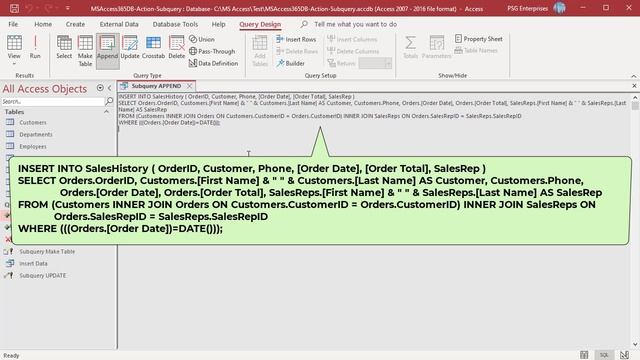Image resolution: width=640 pixels, height=360 pixels.
Task: Choose Select query type
Action: coord(64,47)
